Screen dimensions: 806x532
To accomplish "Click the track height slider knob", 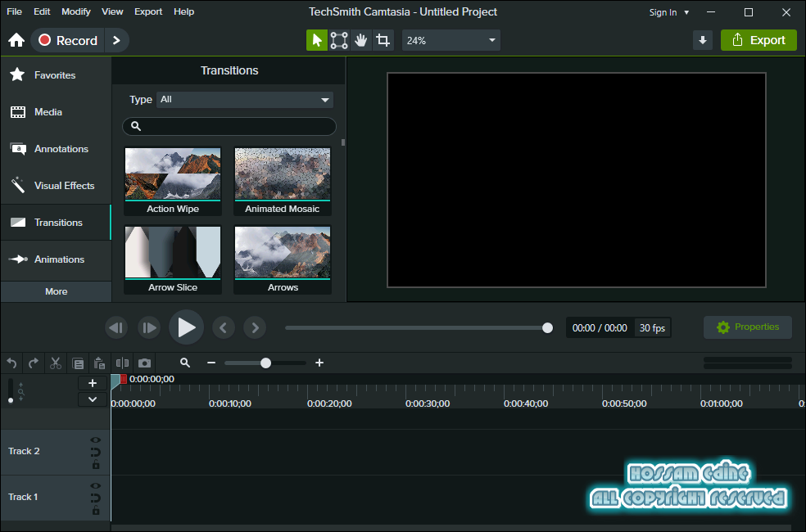I will pos(11,400).
